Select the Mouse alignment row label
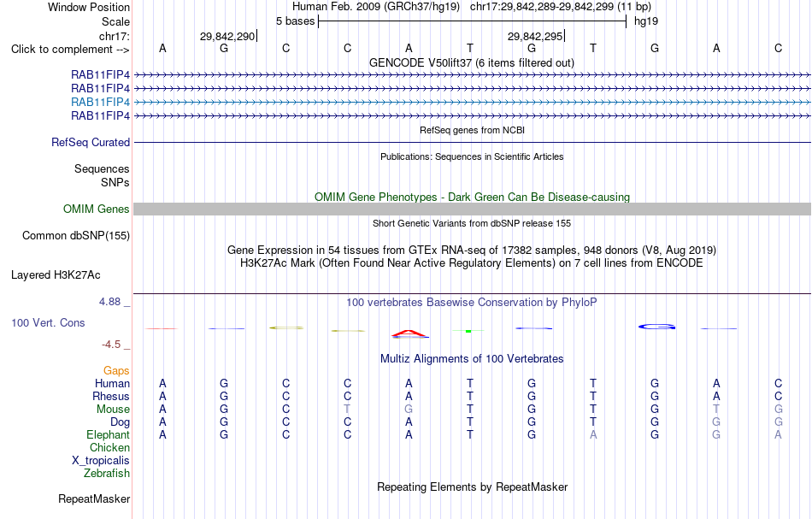812x519 pixels. tap(113, 410)
